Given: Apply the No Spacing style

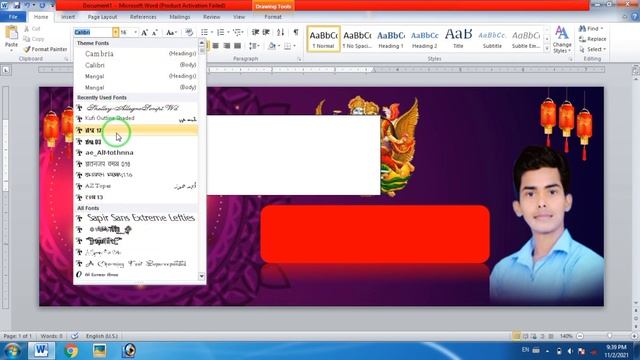Looking at the screenshot, I should [357, 39].
